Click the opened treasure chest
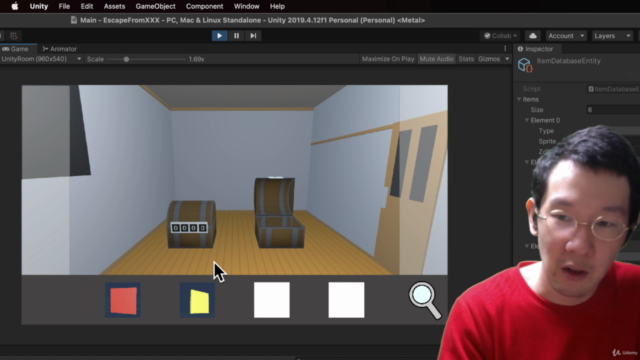This screenshot has width=640, height=360. pyautogui.click(x=279, y=213)
